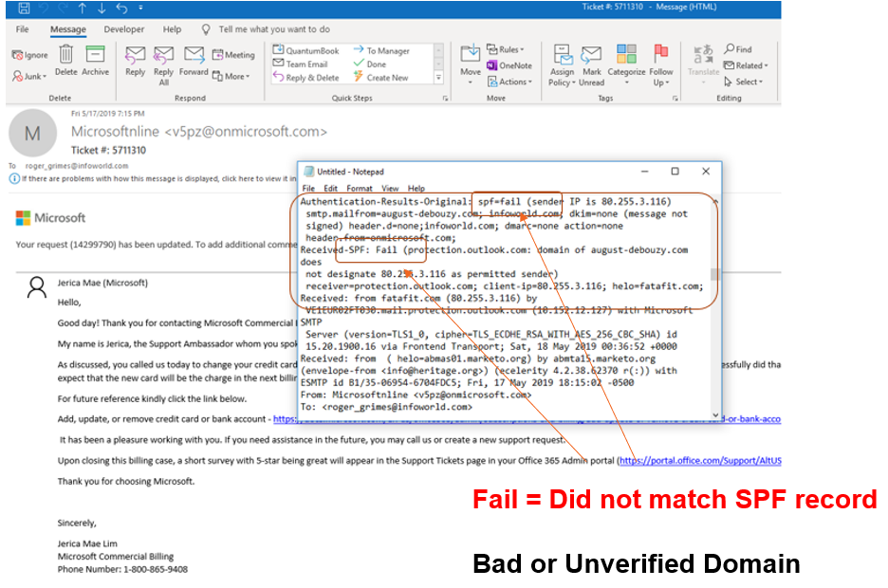Screen dimensions: 888x588
Task: Send message to OneNote
Action: pos(509,65)
